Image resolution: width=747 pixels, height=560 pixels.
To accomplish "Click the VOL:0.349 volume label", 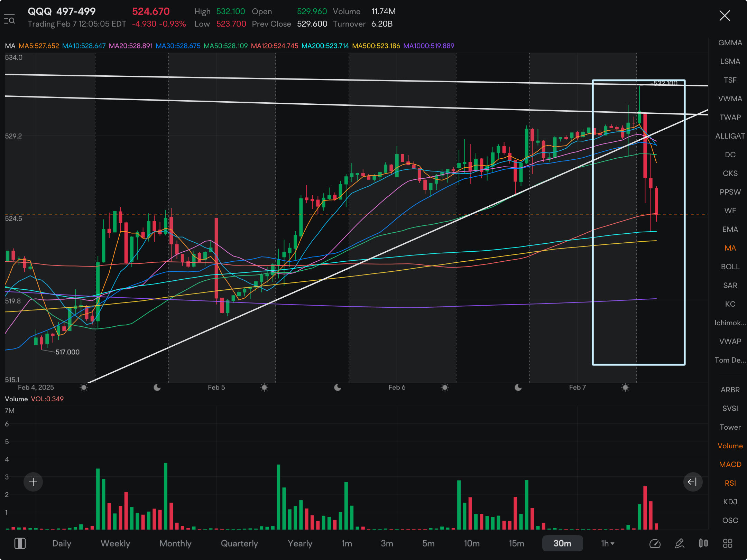I will tap(47, 399).
